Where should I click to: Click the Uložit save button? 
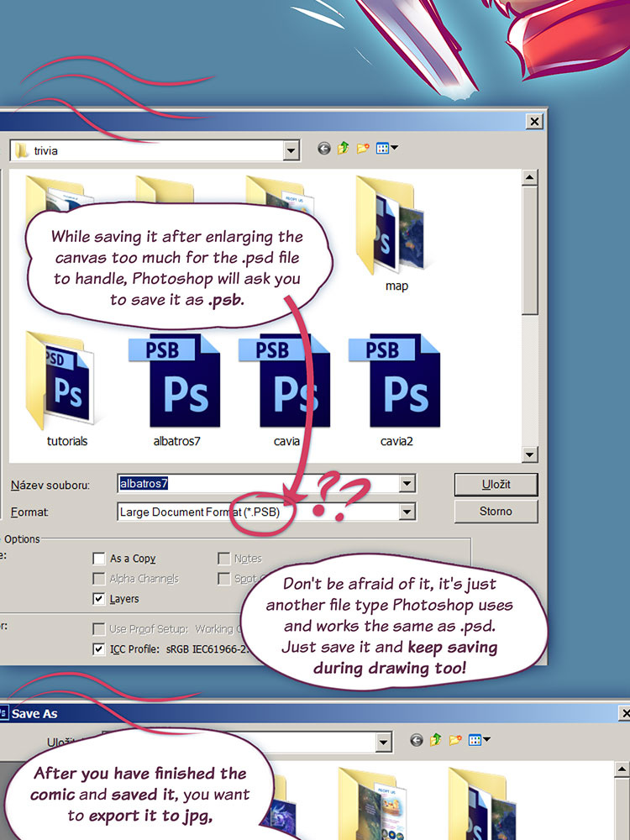pyautogui.click(x=495, y=485)
